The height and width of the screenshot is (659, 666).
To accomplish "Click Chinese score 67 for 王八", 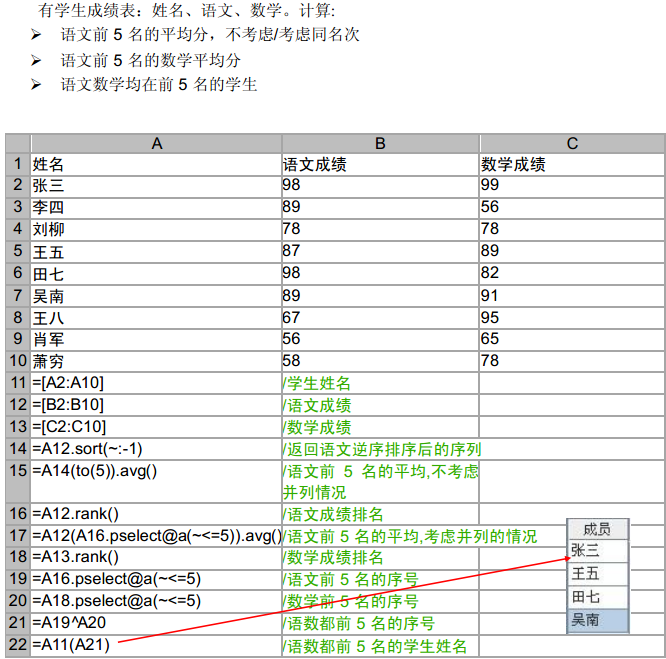I will point(381,318).
